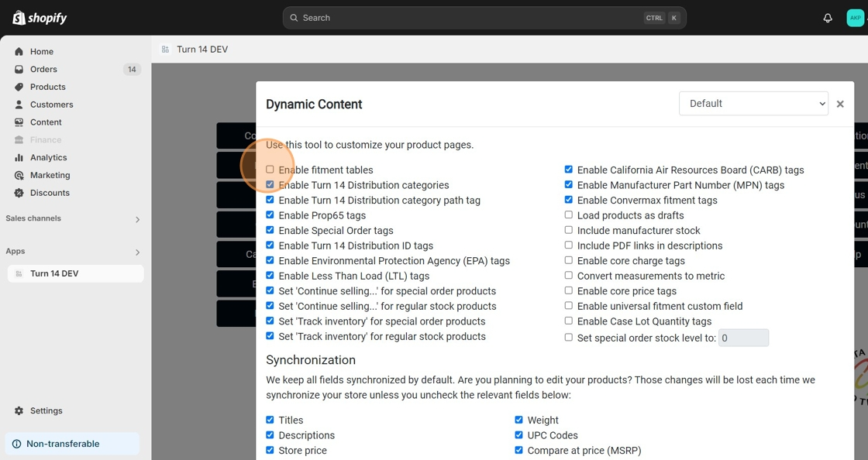Viewport: 868px width, 460px height.
Task: Toggle 'Track inventory' for special order products
Action: pos(270,321)
